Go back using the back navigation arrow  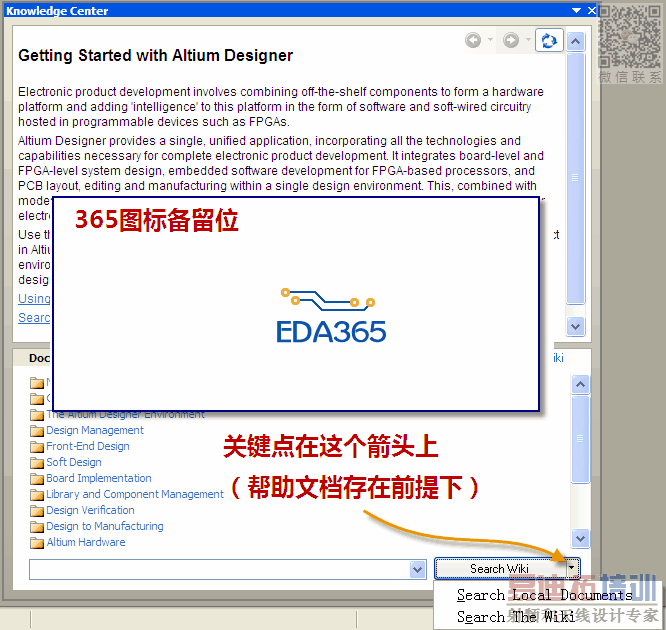473,40
